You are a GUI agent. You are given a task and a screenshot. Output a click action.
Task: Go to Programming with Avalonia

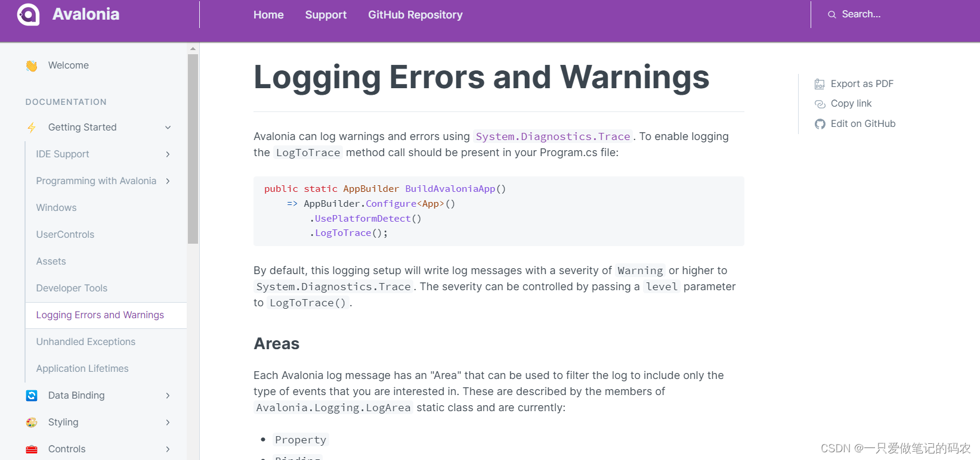point(96,181)
